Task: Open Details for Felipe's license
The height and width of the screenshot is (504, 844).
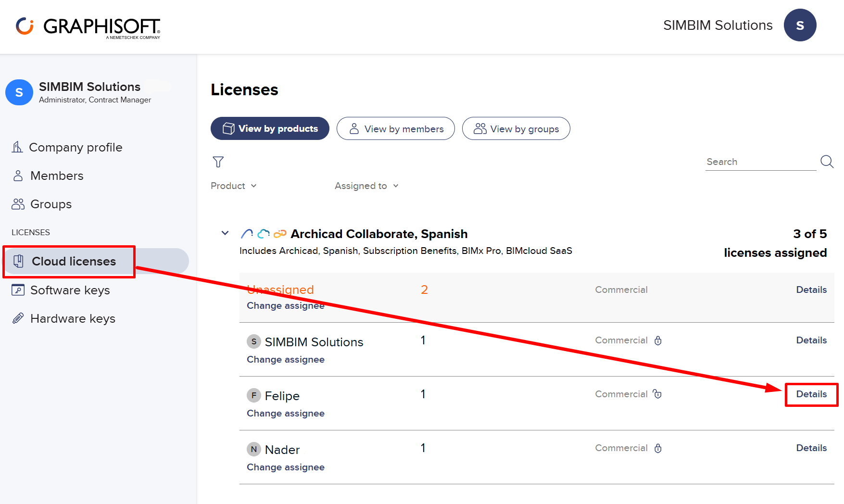Action: tap(811, 394)
